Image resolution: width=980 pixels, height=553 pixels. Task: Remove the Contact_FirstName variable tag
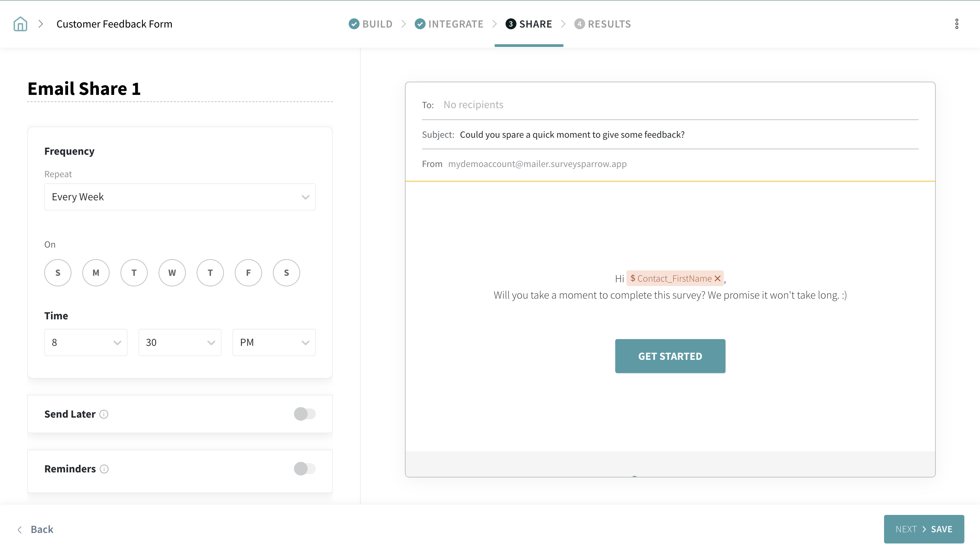coord(718,279)
